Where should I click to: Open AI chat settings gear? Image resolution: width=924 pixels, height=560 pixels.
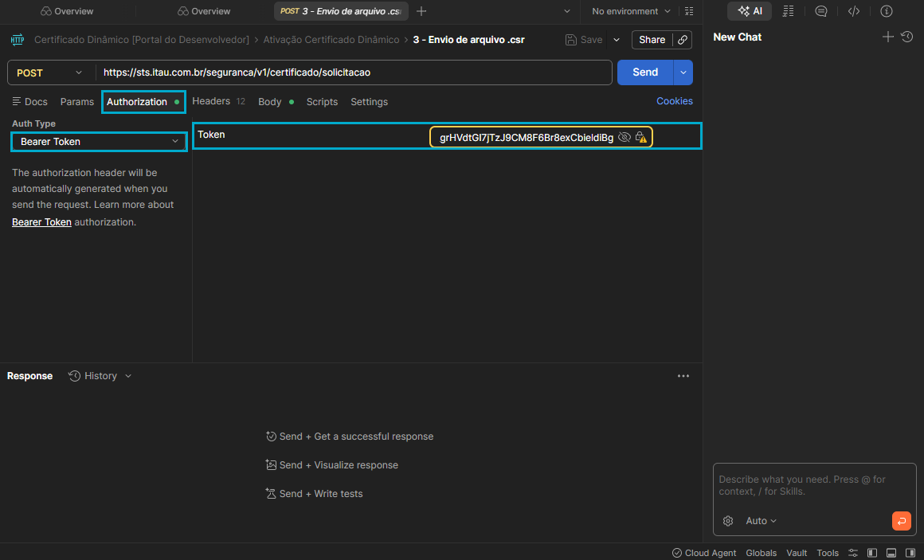point(728,521)
